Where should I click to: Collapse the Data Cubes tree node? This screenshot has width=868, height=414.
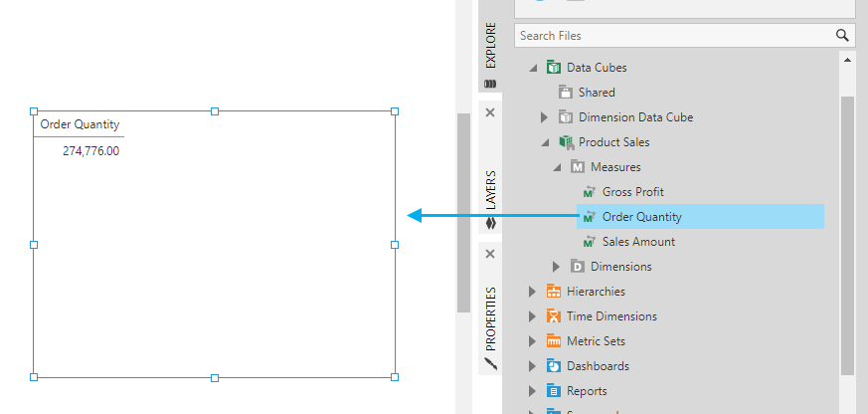click(533, 68)
